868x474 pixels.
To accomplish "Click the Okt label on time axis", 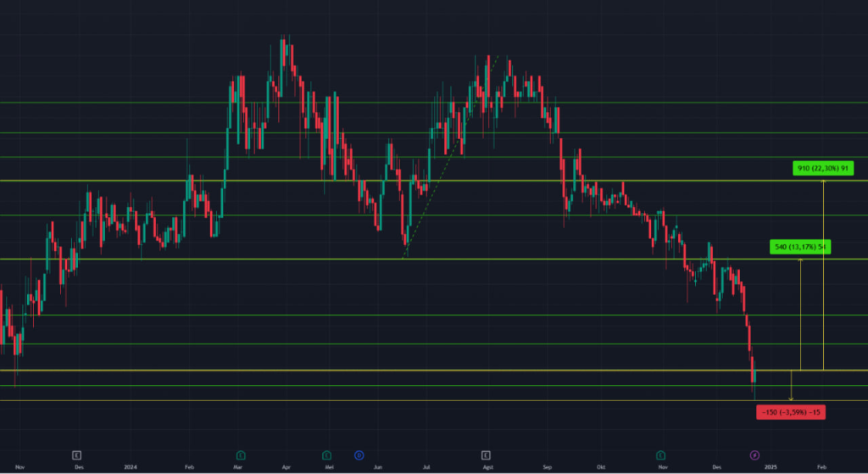I will tap(601, 467).
